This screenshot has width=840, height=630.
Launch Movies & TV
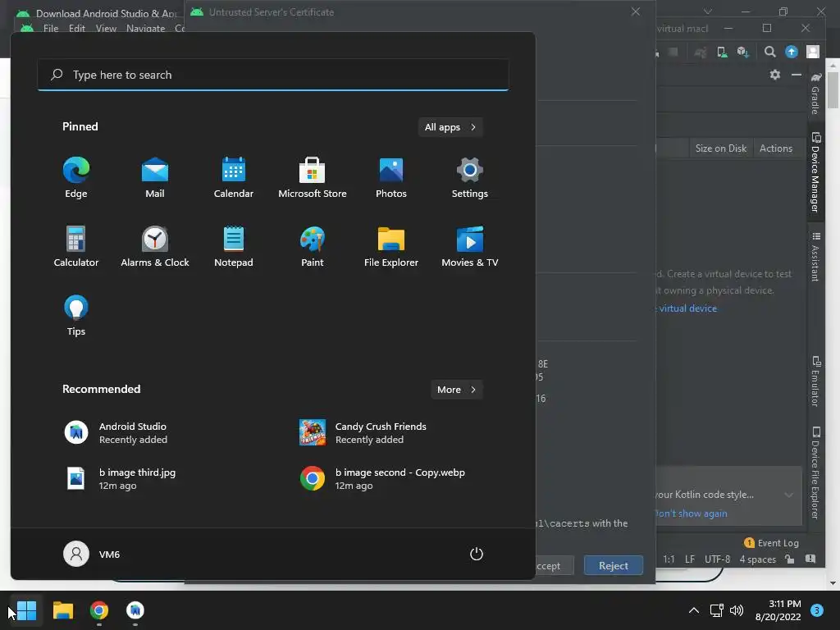point(470,246)
